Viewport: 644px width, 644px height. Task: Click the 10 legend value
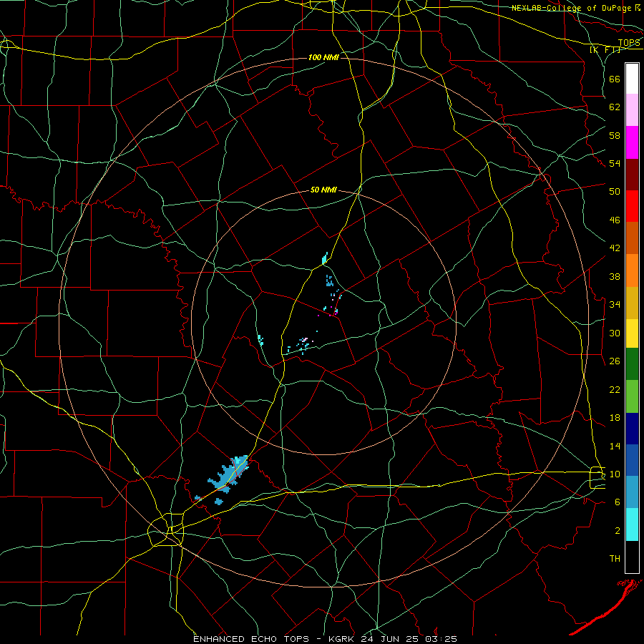[x=615, y=474]
